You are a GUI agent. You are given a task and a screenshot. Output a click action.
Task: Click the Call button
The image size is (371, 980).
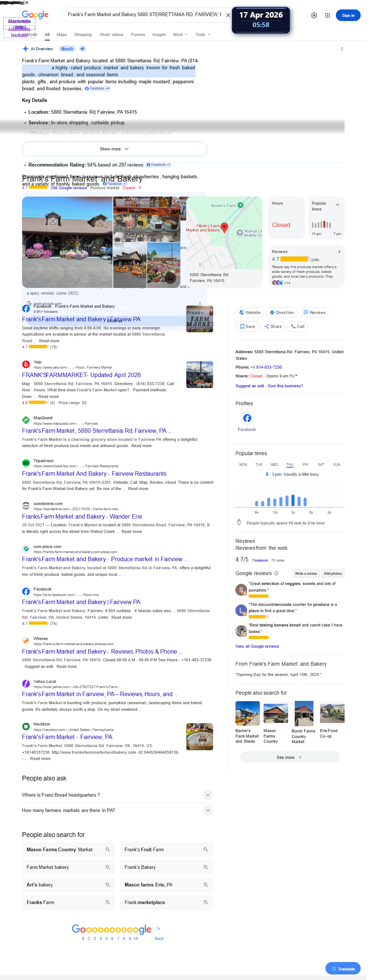(297, 326)
